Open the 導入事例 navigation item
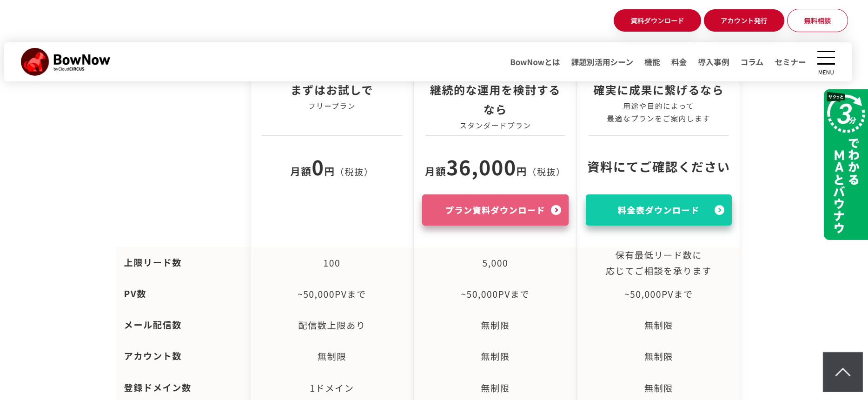Screen dimensions: 868x400 coord(713,62)
